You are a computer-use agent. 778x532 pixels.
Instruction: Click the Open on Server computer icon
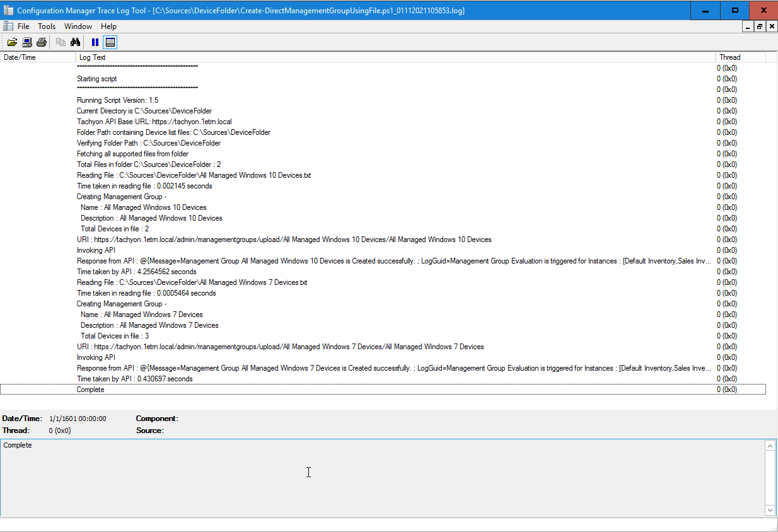(x=27, y=42)
